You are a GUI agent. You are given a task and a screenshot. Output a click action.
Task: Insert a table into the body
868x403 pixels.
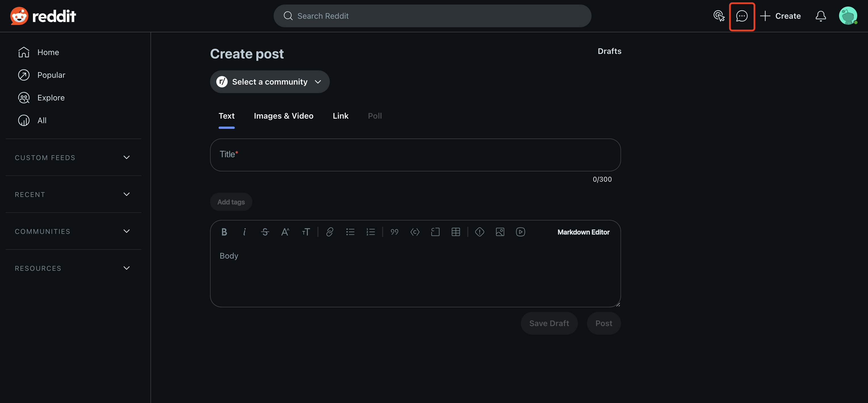(456, 232)
